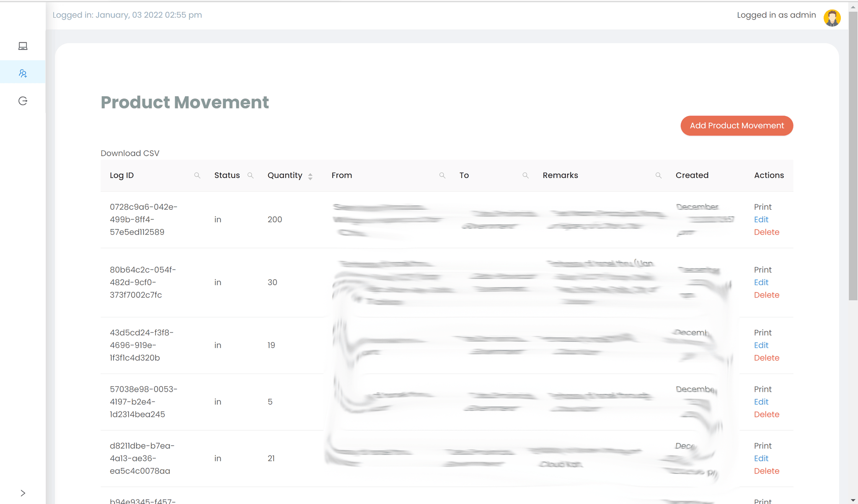Click the Remarks column search icon

[659, 175]
